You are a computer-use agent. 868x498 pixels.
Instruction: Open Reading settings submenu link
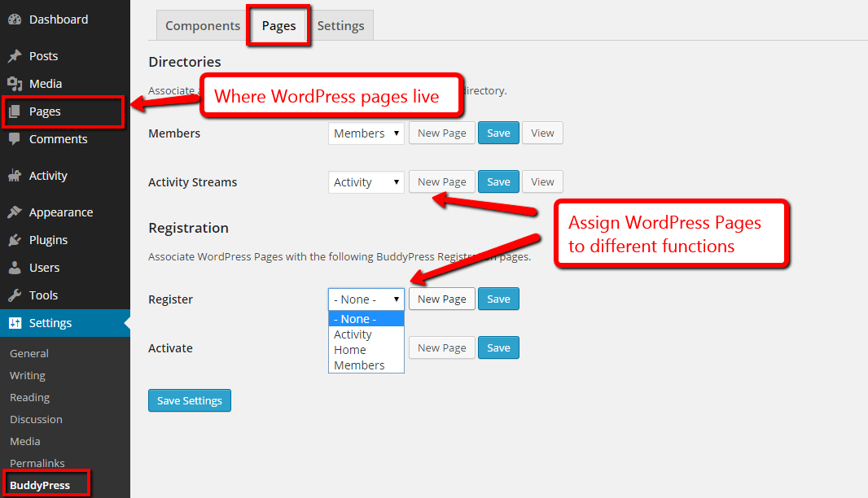tap(30, 397)
